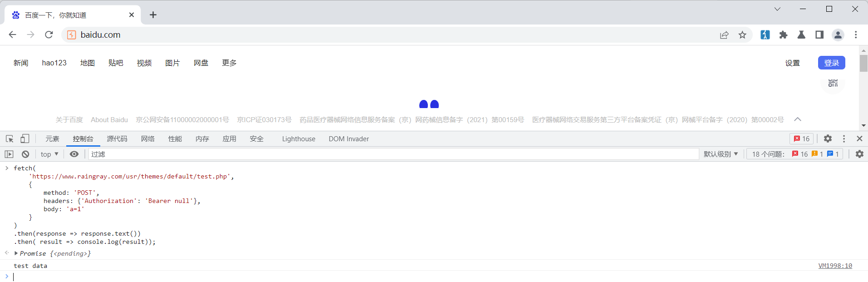Open the 地图 link
This screenshot has width=868, height=282.
(88, 63)
